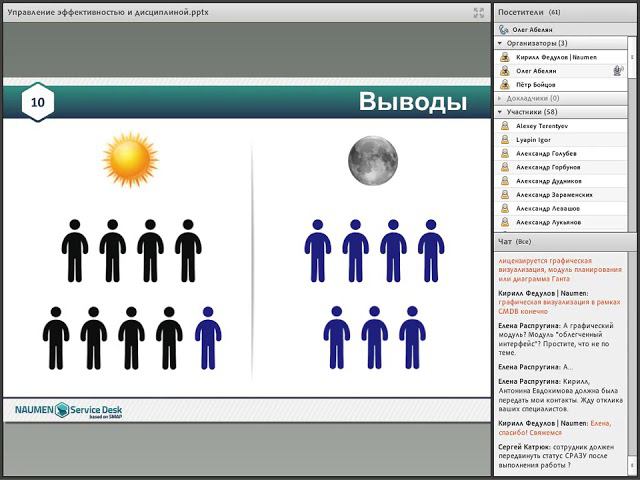
Task: Open the Чат (Все) panel header
Action: point(565,242)
